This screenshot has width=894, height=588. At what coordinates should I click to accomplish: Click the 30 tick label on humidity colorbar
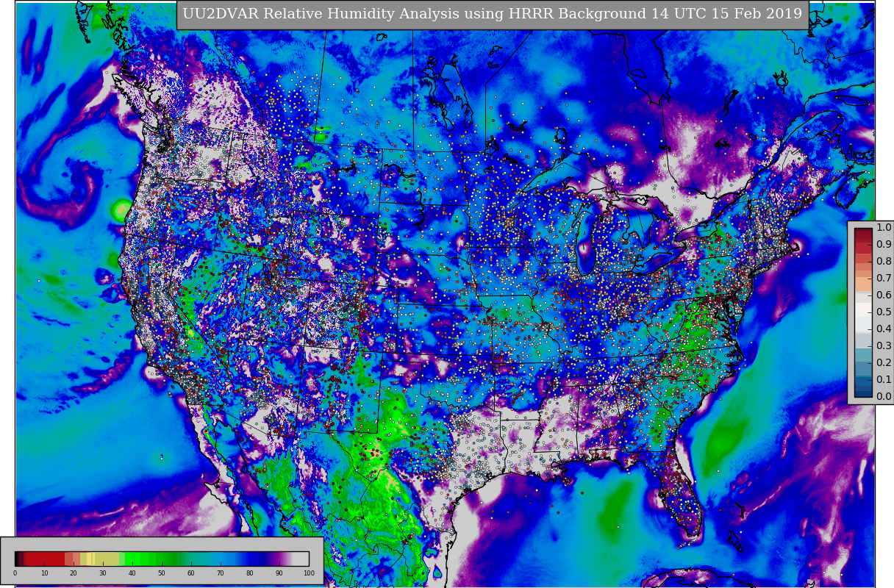pos(103,573)
